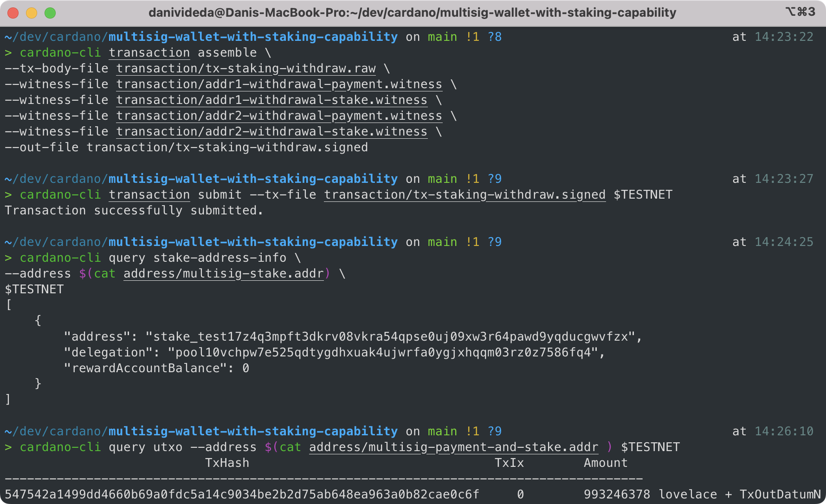
Task: Click the 547542a1499dd466 transaction hash
Action: click(242, 495)
